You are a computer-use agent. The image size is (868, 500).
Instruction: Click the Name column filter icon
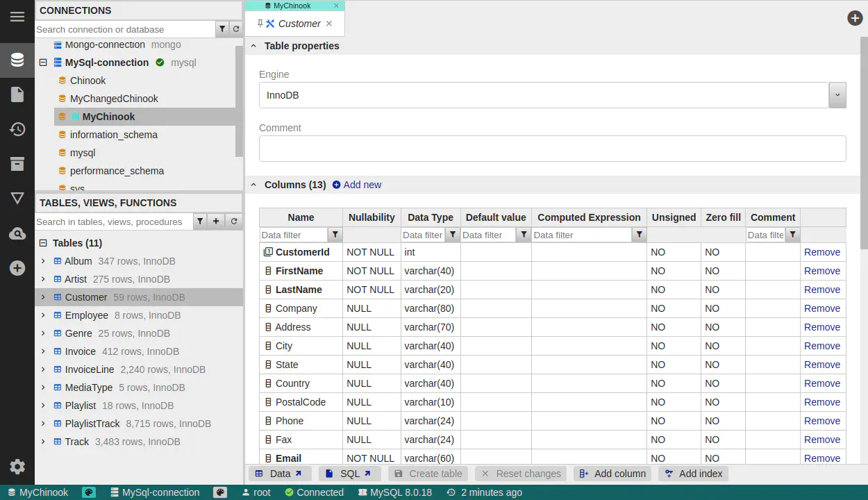(x=335, y=235)
